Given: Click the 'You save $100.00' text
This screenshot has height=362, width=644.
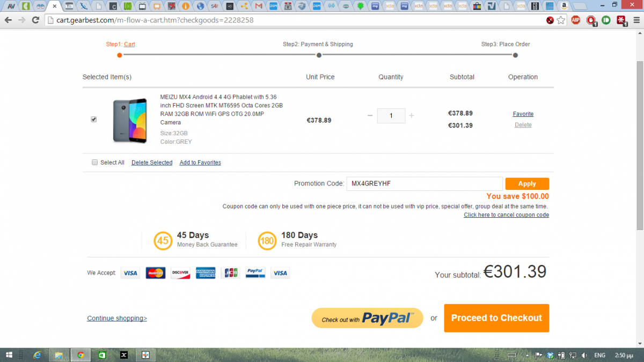Looking at the screenshot, I should [517, 196].
